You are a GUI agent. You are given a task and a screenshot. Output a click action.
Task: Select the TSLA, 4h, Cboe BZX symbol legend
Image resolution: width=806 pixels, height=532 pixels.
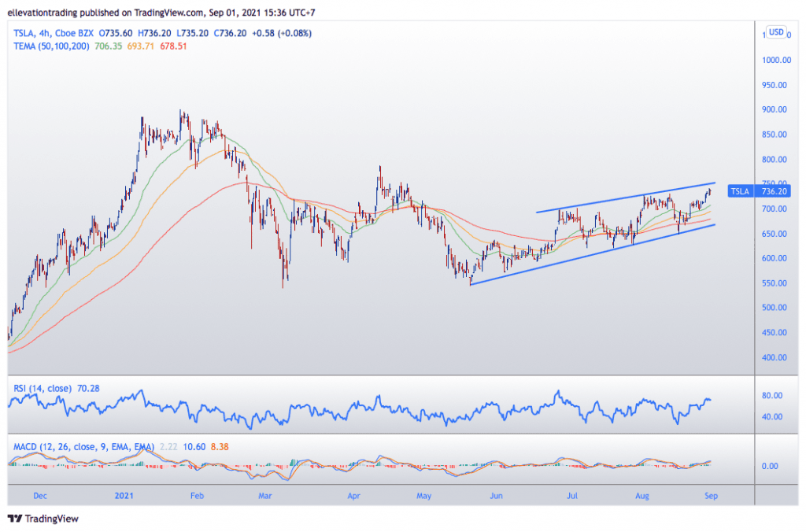click(x=54, y=33)
